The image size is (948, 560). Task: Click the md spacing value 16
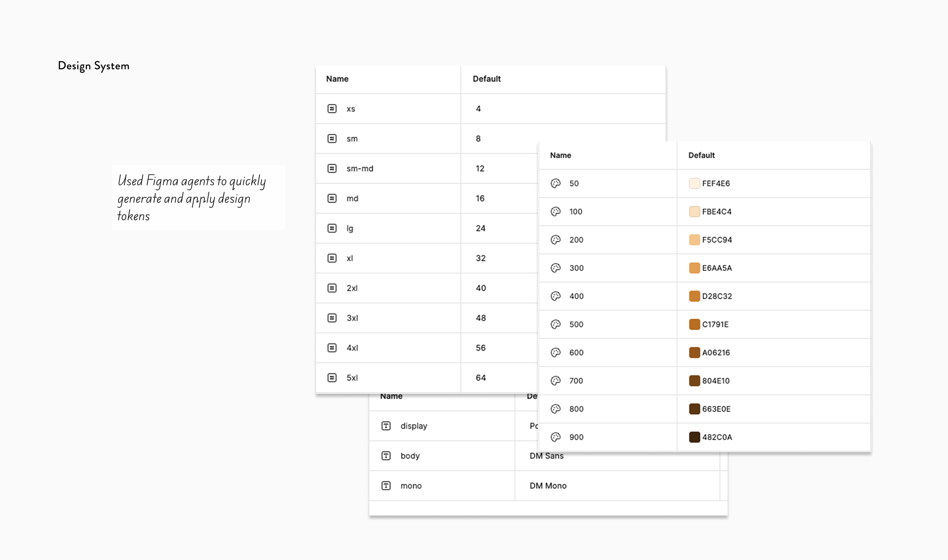(480, 199)
